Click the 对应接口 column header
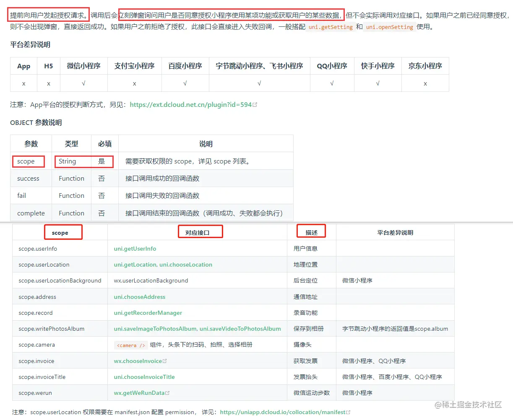513x420 pixels. click(198, 233)
